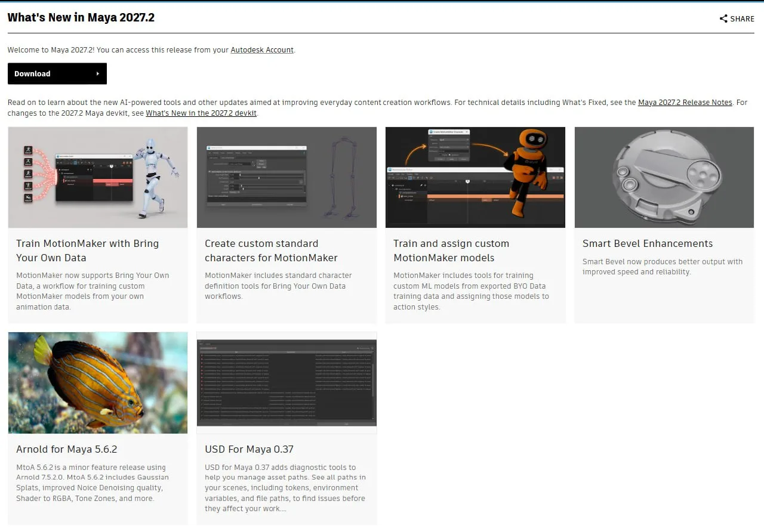This screenshot has width=764, height=532.
Task: Open the MotionMaker Bring Your Own Data thumbnail
Action: [x=98, y=177]
